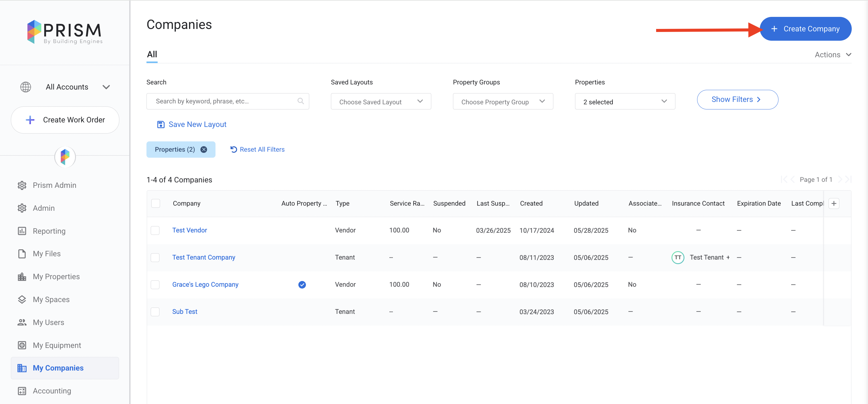Open the Choose Saved Layout dropdown

tap(381, 101)
